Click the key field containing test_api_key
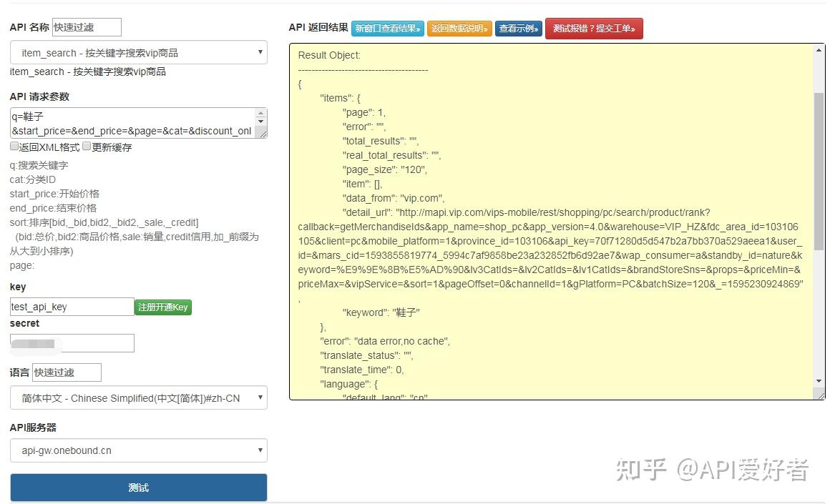Image resolution: width=830 pixels, height=504 pixels. click(72, 307)
